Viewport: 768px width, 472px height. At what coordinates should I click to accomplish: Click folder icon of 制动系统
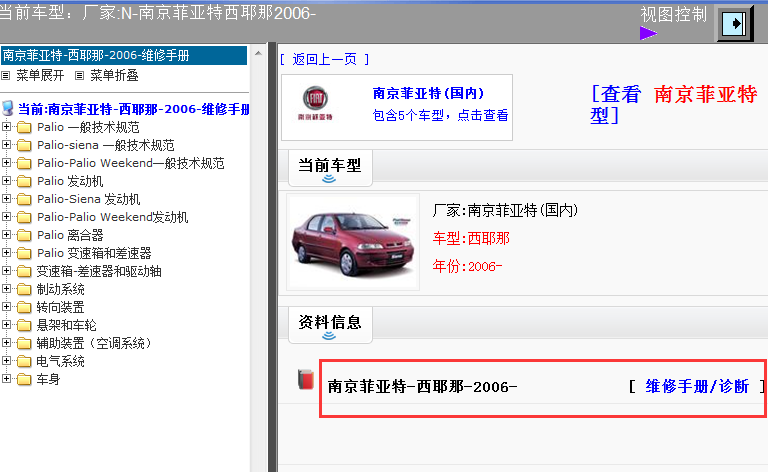24,289
